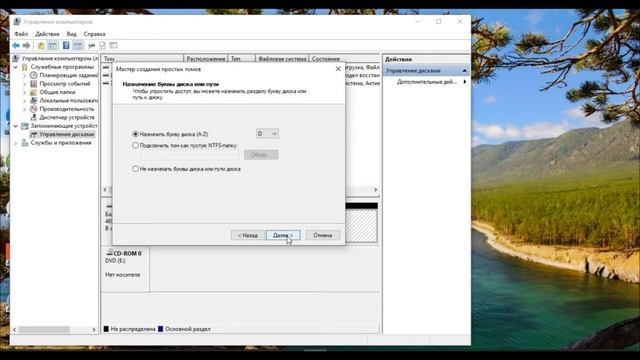Viewport: 640px width, 360px height.
Task: Click the Файловая система column header
Action: click(x=282, y=59)
